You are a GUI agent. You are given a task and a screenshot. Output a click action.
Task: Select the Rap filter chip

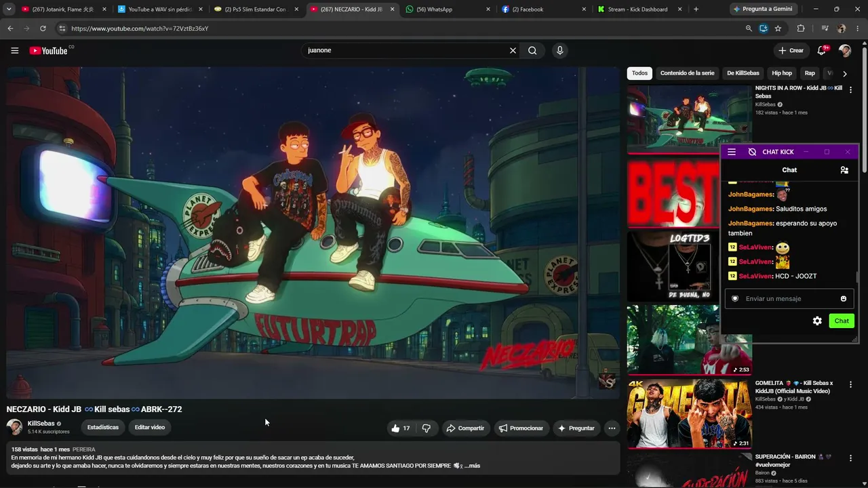[810, 73]
